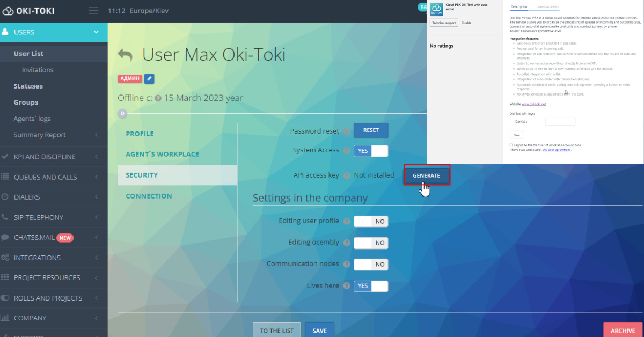Click the Project Resources grid icon
Image resolution: width=644 pixels, height=337 pixels.
coord(5,277)
